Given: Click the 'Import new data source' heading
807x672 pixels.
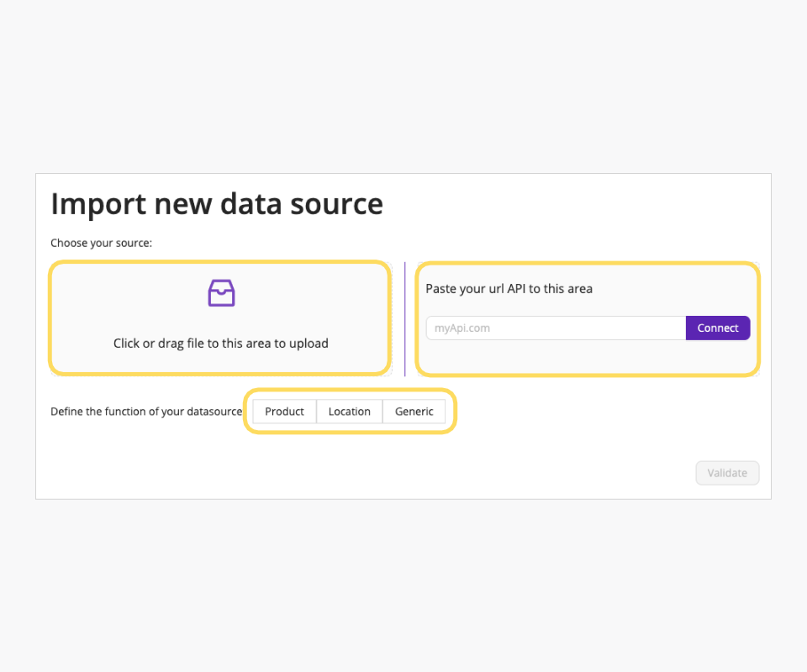Looking at the screenshot, I should [217, 204].
